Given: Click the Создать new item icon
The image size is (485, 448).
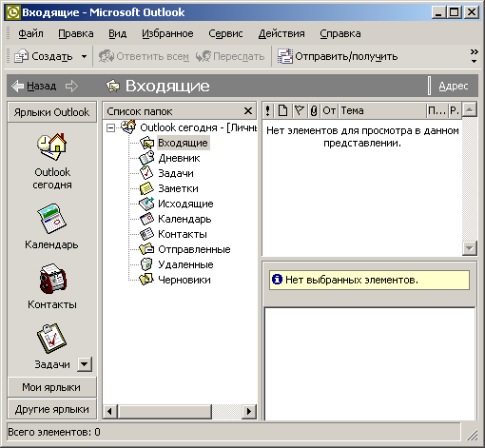Looking at the screenshot, I should click(x=21, y=56).
